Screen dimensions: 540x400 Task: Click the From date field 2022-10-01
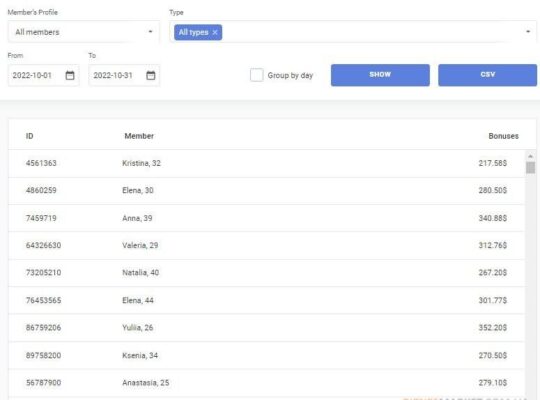click(44, 75)
